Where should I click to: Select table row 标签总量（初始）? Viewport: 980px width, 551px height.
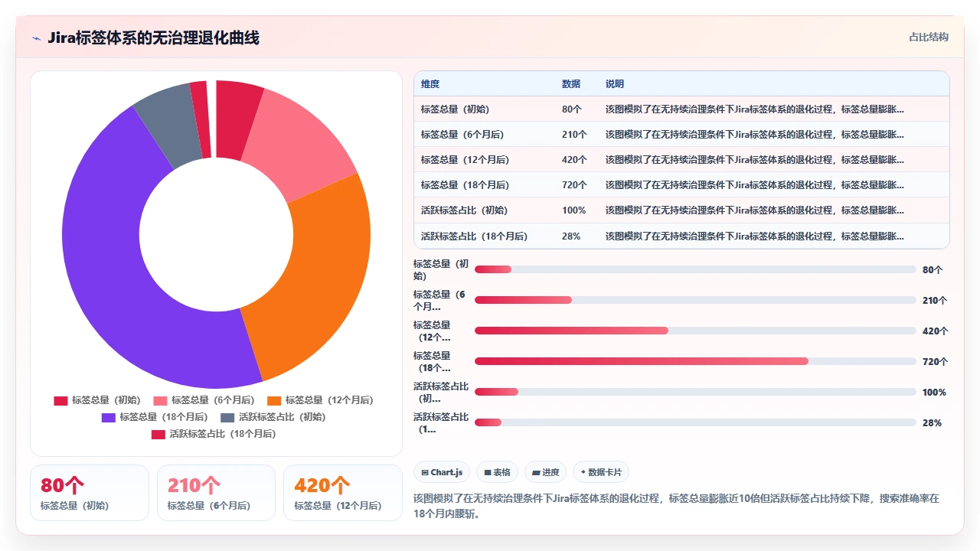coord(681,109)
